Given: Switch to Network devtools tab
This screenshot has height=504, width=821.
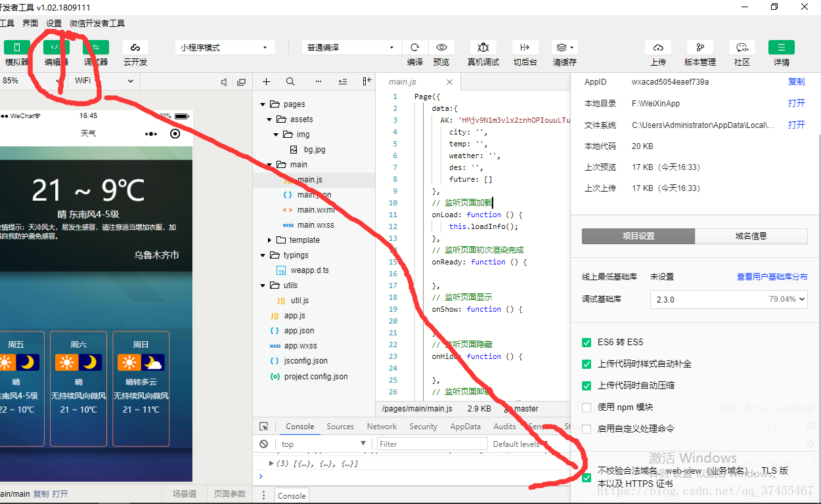Looking at the screenshot, I should pyautogui.click(x=382, y=427).
